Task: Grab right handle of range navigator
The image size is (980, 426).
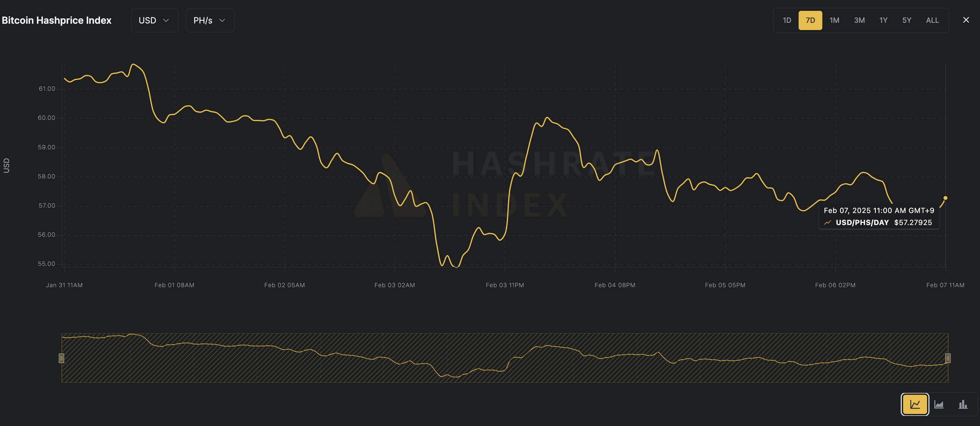Action: pos(948,358)
